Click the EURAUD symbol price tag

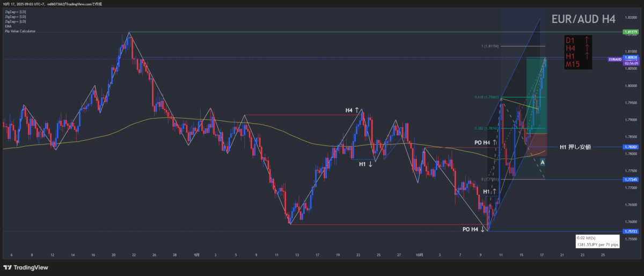pyautogui.click(x=614, y=60)
